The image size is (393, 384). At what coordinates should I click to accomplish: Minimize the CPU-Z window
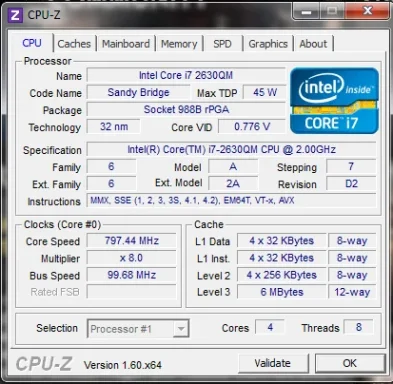point(306,12)
